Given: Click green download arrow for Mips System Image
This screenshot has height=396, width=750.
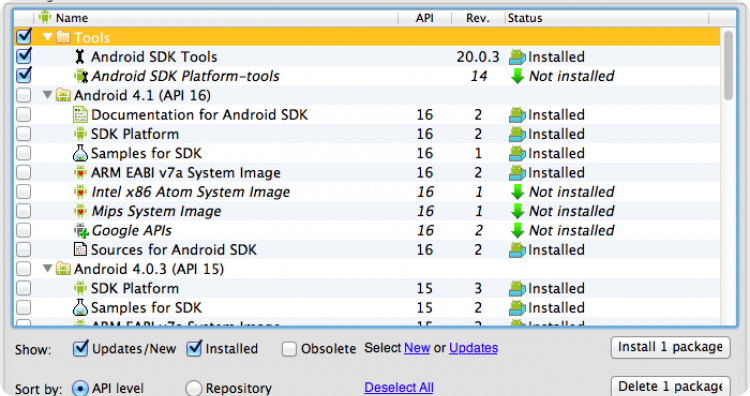Looking at the screenshot, I should [518, 211].
